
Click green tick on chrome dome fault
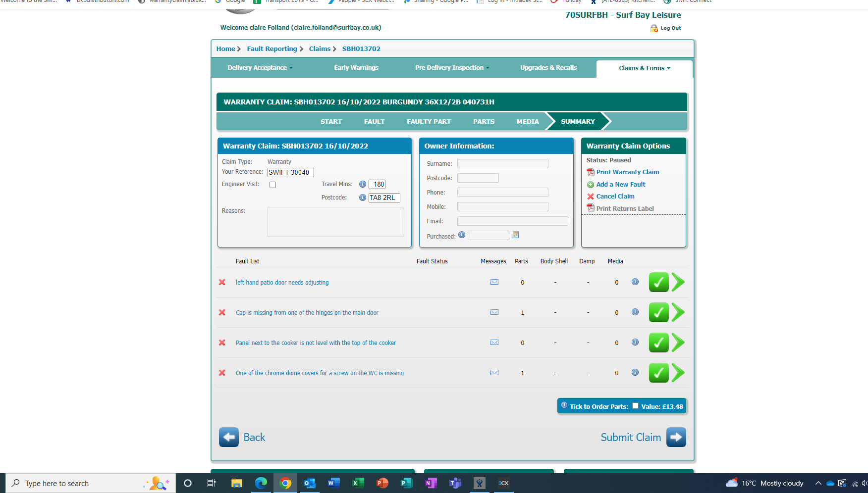tap(659, 373)
